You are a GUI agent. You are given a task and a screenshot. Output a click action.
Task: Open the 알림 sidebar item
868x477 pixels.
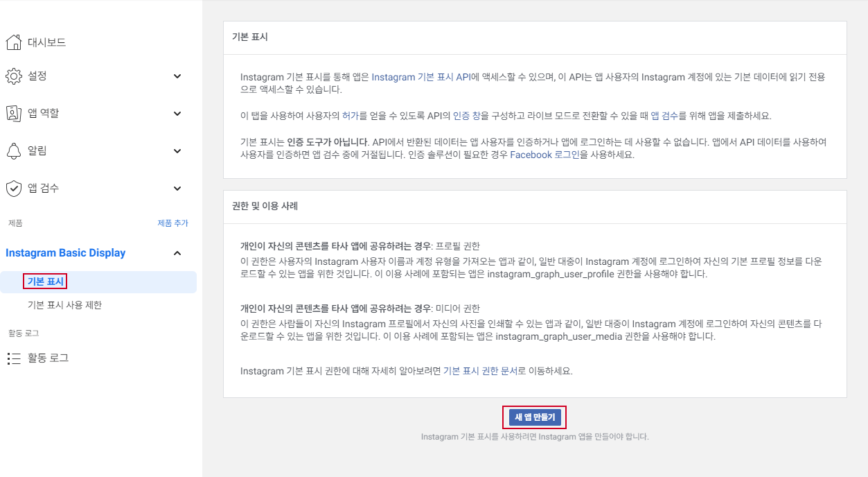pos(37,151)
